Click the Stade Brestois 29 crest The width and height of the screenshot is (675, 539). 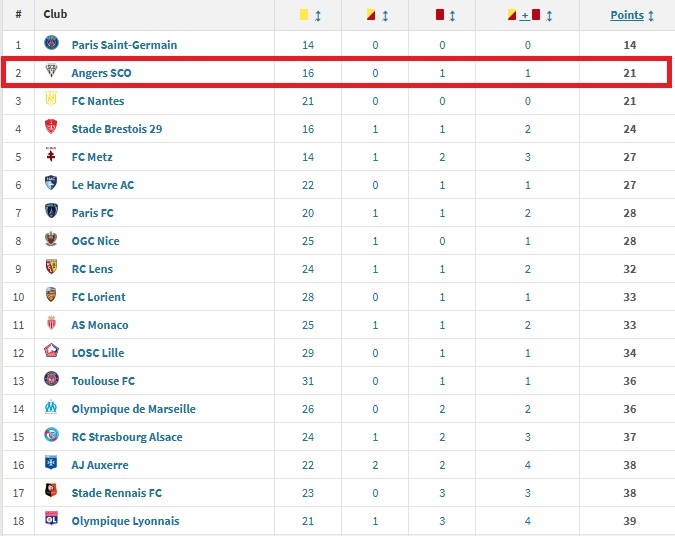pos(51,129)
